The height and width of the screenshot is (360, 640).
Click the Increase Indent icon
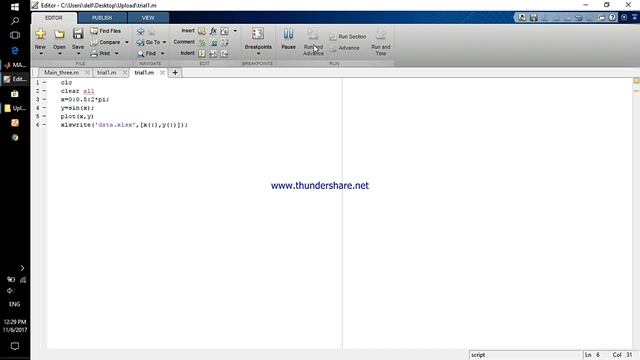pos(213,53)
